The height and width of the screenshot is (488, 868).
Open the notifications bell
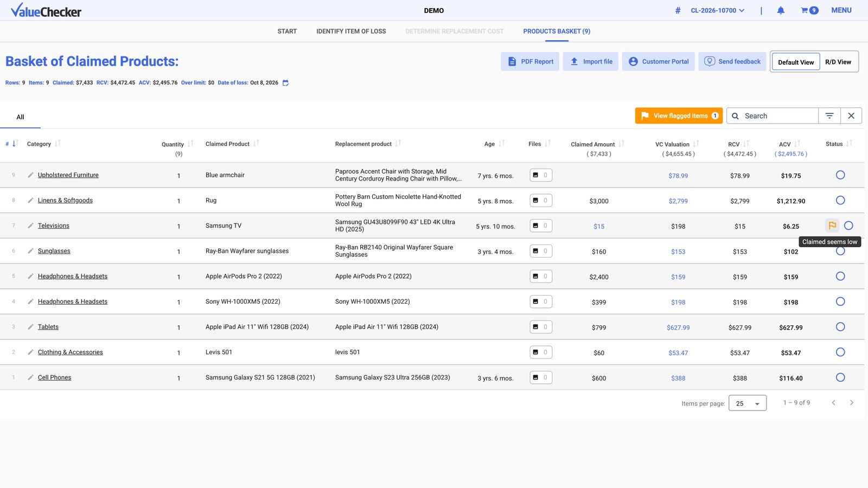(781, 10)
